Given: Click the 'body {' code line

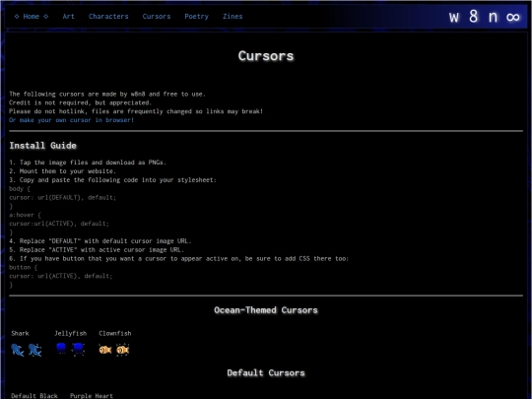Looking at the screenshot, I should pyautogui.click(x=20, y=188).
